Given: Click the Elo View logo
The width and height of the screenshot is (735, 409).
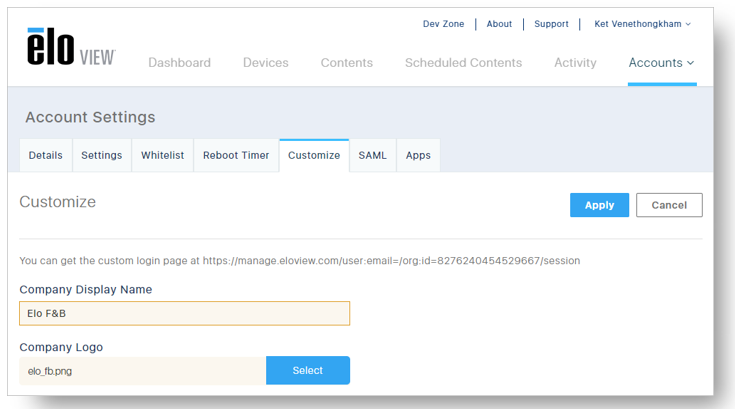Looking at the screenshot, I should pos(71,47).
